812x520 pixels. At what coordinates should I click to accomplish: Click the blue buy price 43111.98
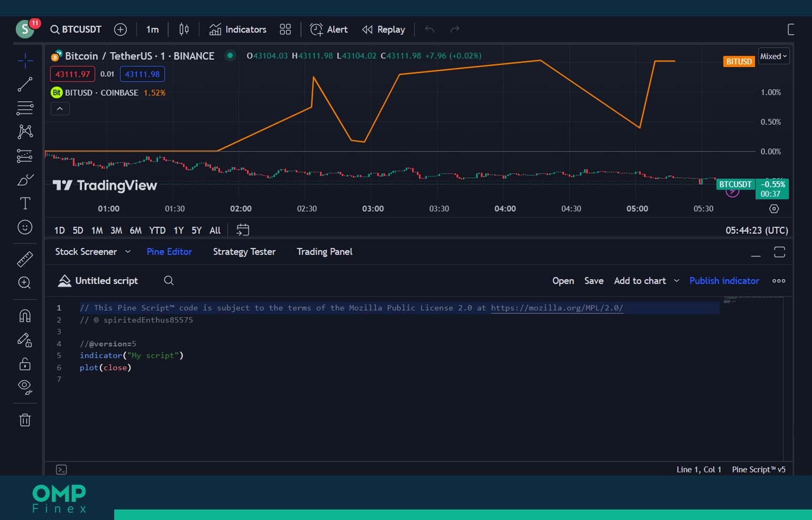[142, 74]
